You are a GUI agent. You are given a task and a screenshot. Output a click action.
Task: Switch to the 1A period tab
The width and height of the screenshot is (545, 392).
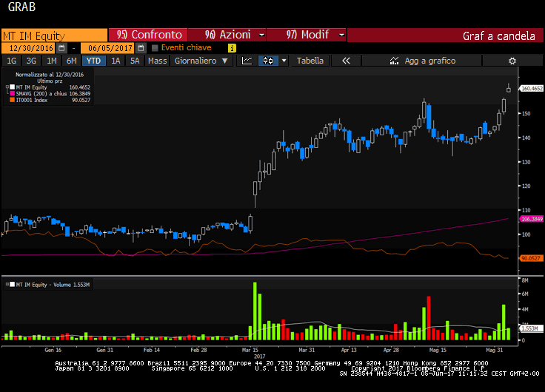(116, 61)
